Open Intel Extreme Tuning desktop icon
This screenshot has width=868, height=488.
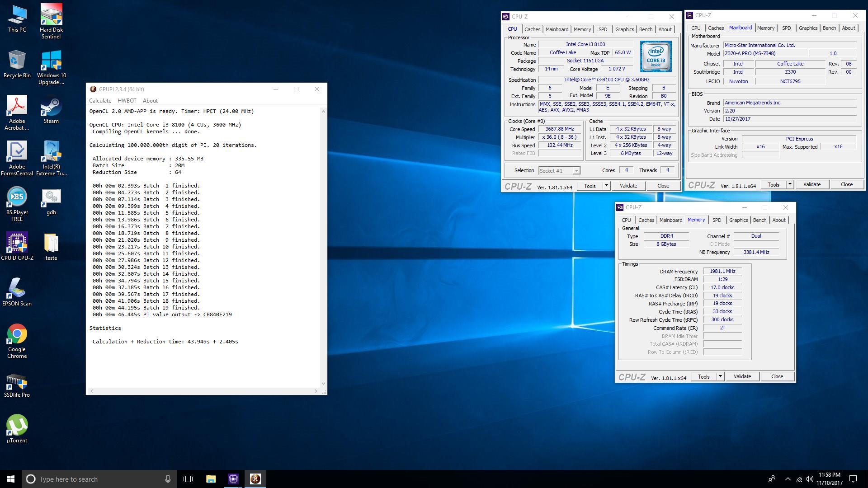[51, 159]
